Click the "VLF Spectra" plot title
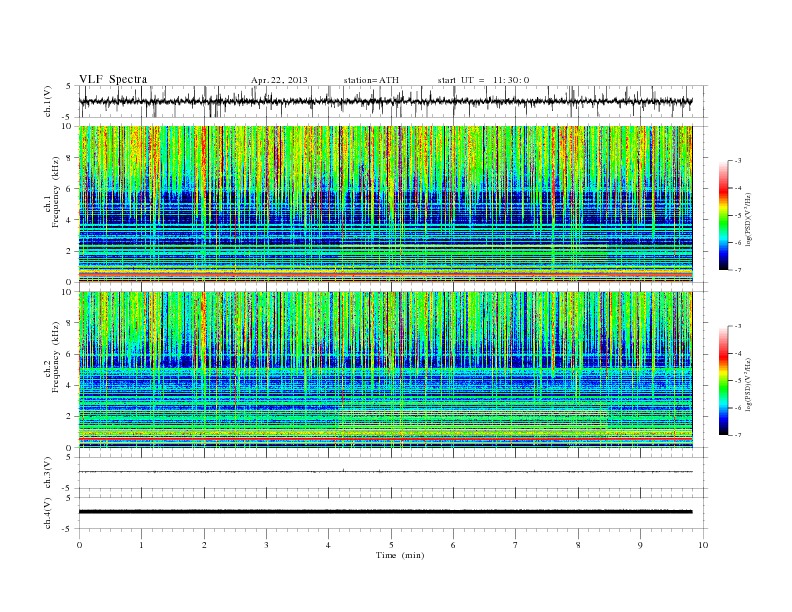This screenshot has height=612, width=792. tap(113, 79)
